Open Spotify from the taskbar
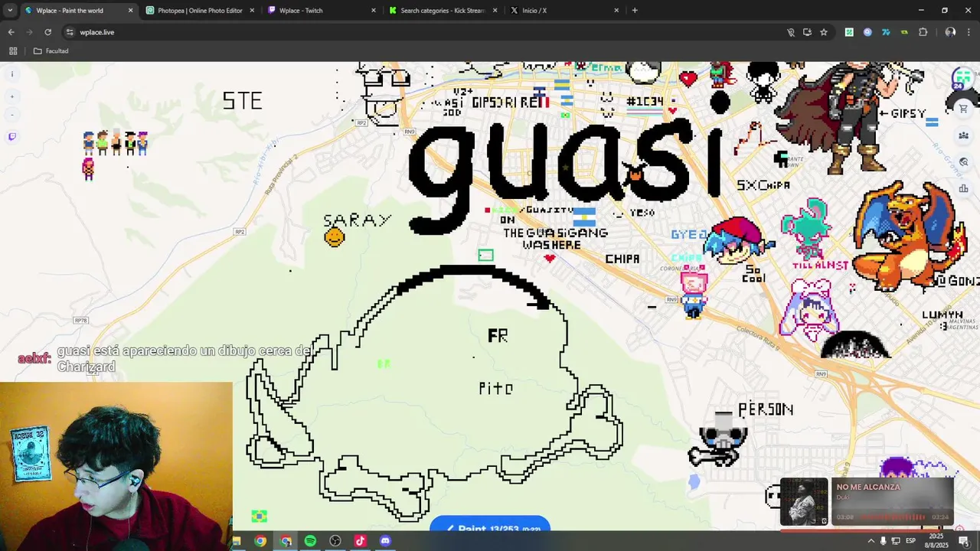 coord(310,541)
